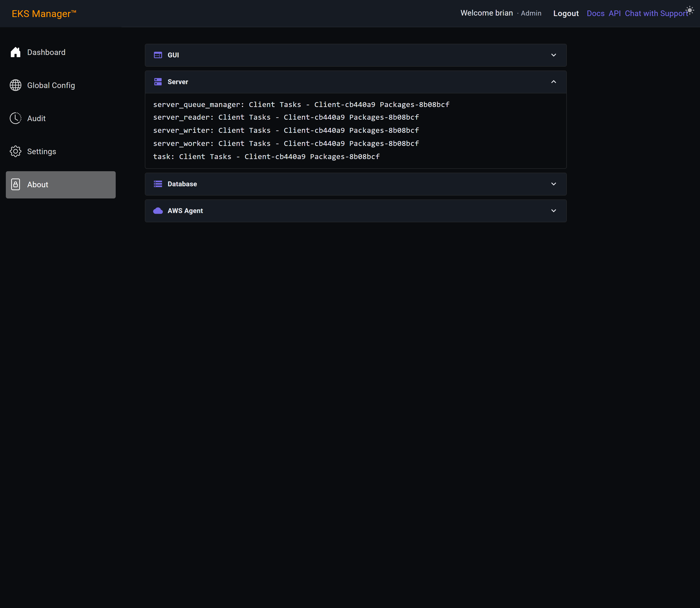Viewport: 700px width, 608px height.
Task: Click the Settings gear icon
Action: point(16,151)
